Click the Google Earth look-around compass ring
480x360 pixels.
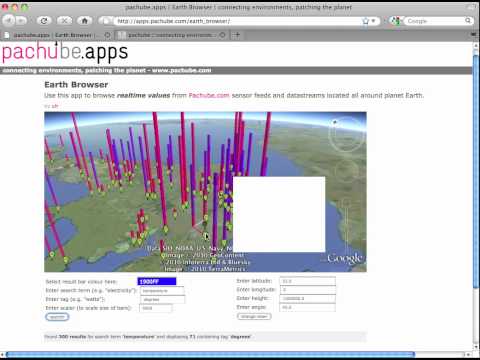[x=347, y=134]
